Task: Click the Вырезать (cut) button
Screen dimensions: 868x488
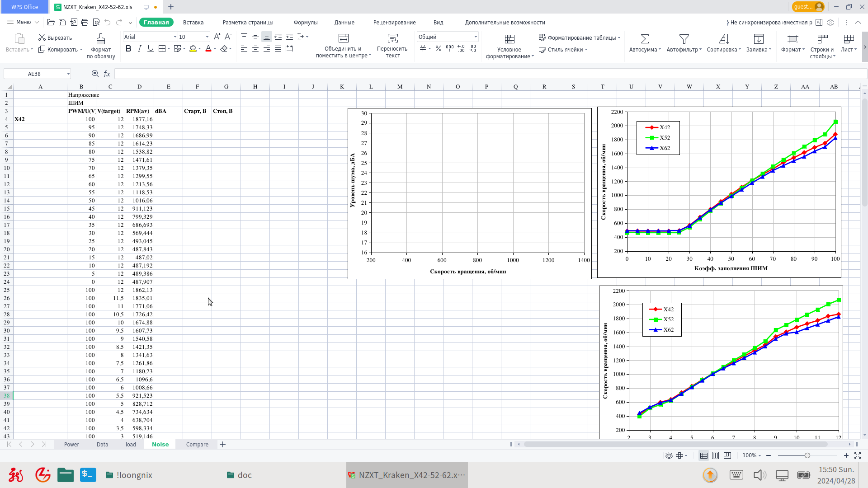Action: (55, 38)
